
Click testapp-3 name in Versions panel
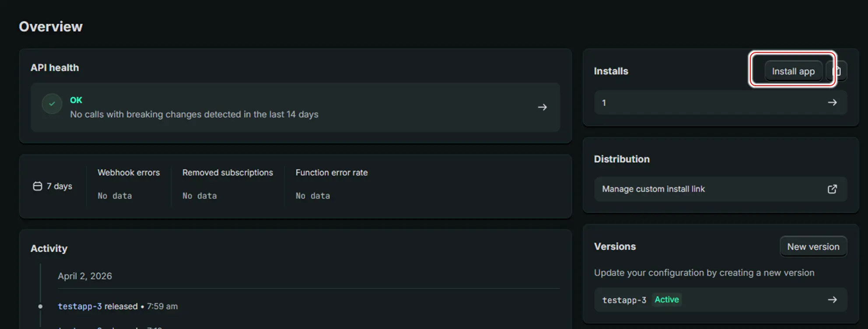click(624, 300)
